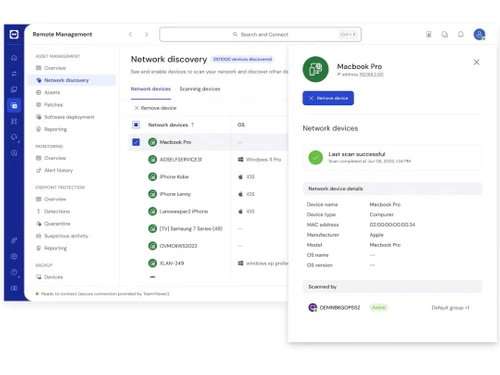
Task: Collapse the sidebar via bottom rail icon
Action: click(14, 288)
